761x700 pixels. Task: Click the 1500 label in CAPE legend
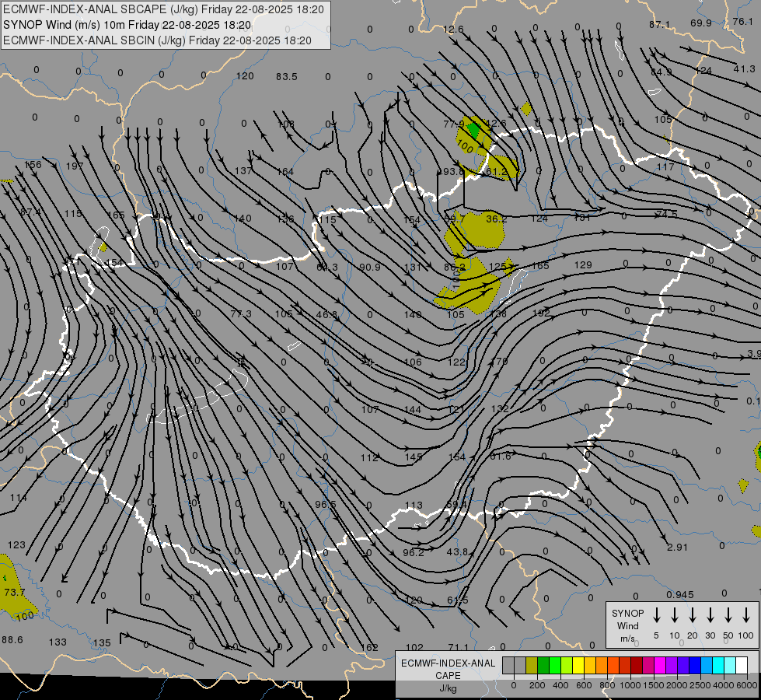[653, 685]
